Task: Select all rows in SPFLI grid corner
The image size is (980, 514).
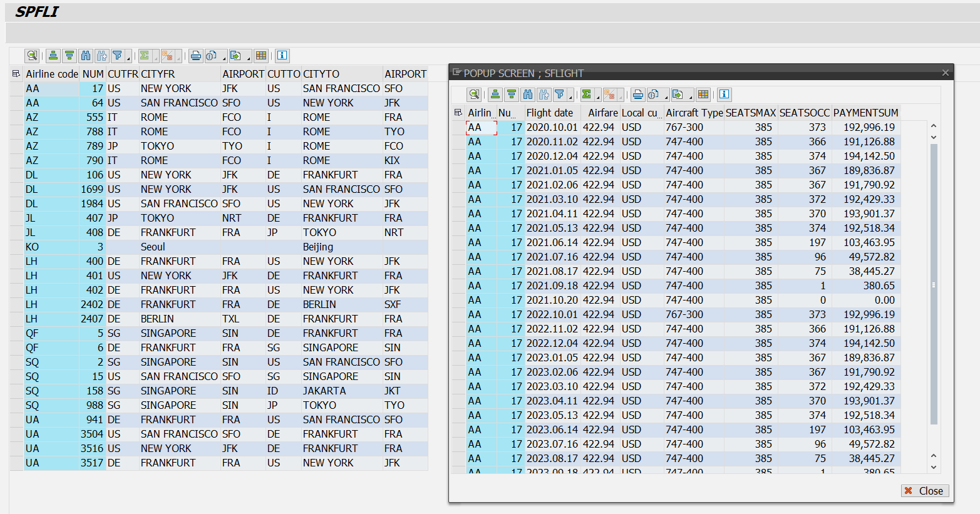Action: (16, 74)
